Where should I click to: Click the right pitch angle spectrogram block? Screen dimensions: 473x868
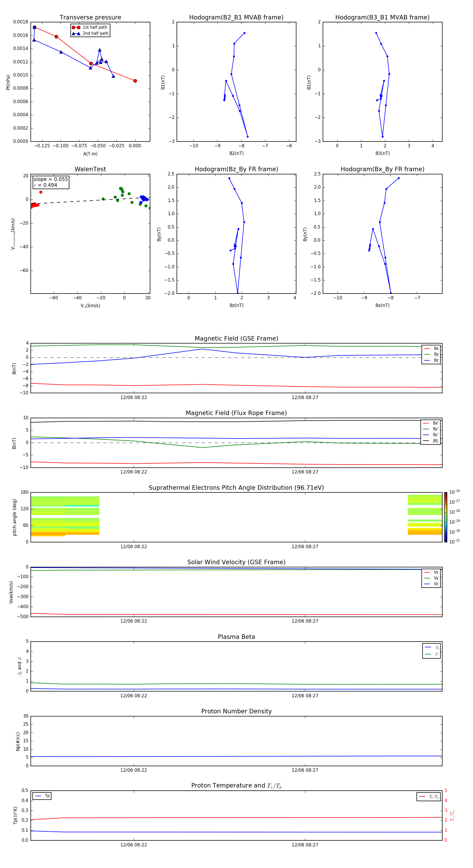point(425,514)
